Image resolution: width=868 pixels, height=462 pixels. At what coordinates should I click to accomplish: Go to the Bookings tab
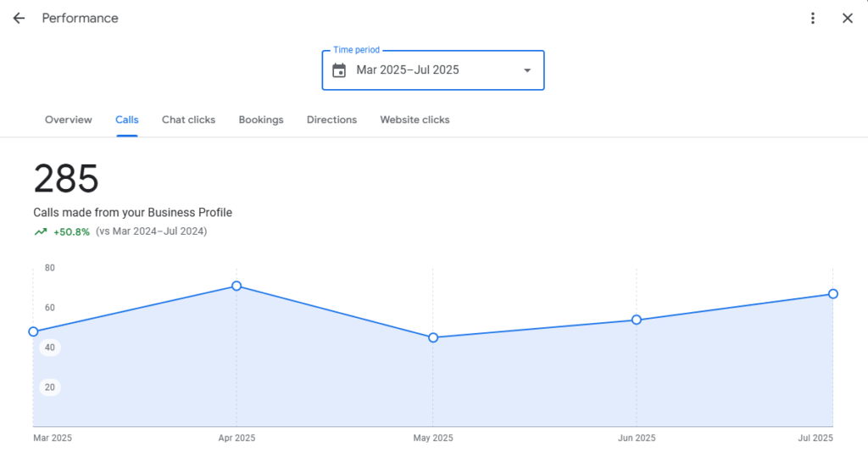[x=261, y=120]
